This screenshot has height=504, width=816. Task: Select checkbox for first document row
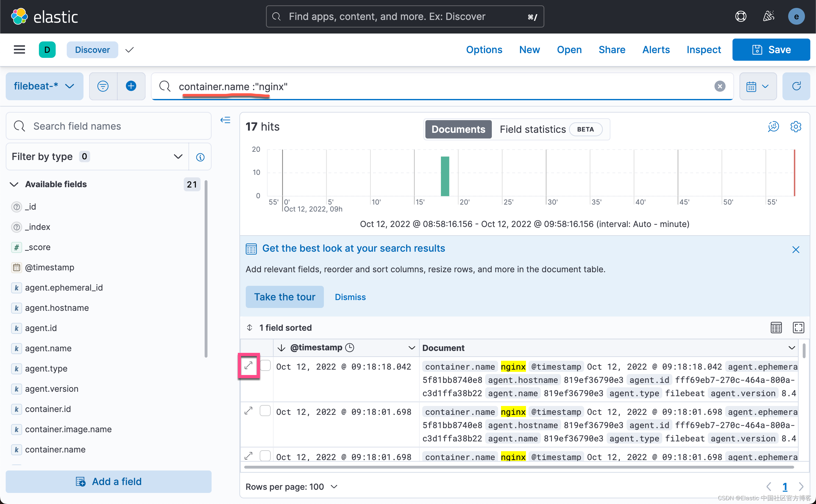(265, 366)
